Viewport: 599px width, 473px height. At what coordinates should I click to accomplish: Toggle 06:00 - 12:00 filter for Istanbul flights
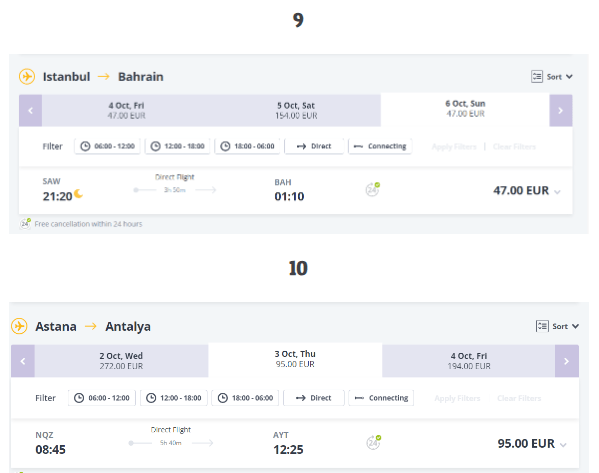pos(107,146)
